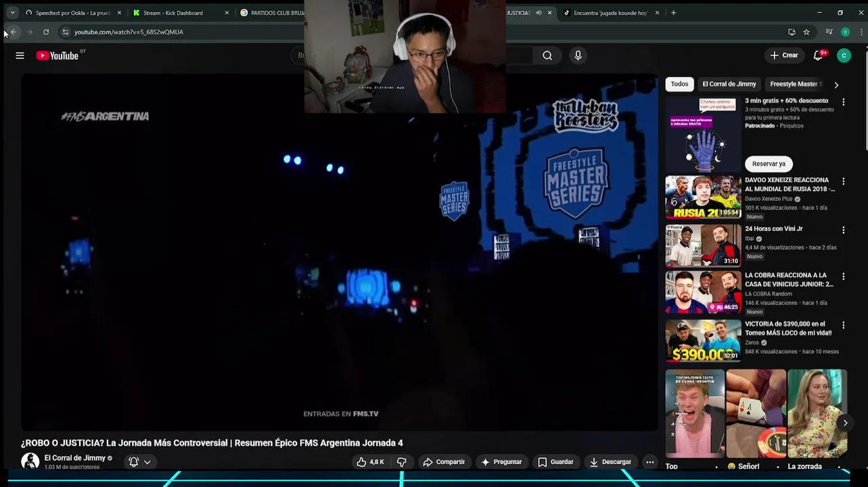
Task: Go back with the browser back arrow
Action: pos(14,32)
